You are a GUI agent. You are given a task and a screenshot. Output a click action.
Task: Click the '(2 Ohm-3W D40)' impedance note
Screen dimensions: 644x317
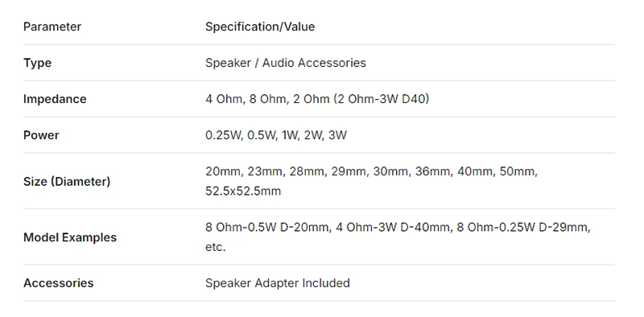(x=381, y=99)
